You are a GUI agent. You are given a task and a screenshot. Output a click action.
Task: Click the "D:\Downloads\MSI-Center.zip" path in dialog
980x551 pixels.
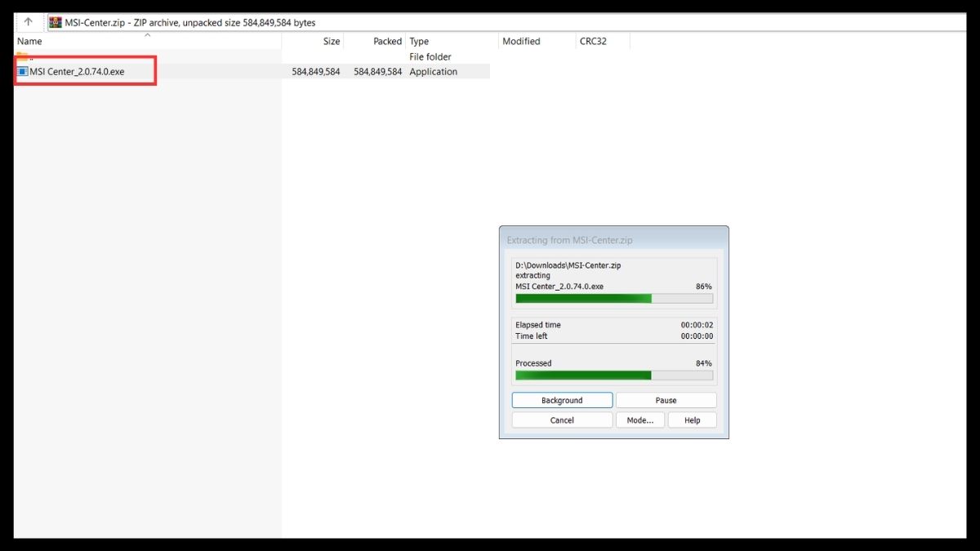pyautogui.click(x=569, y=265)
